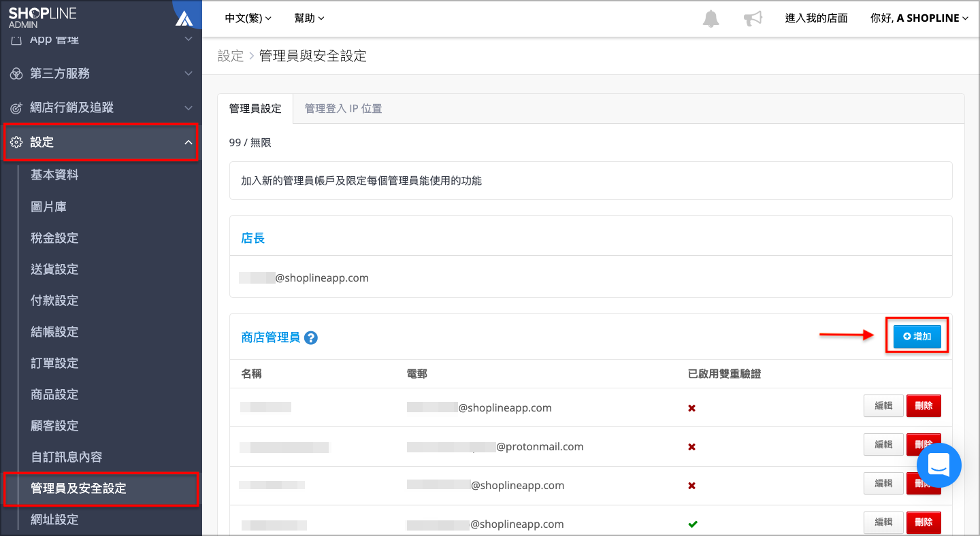Click the 電郵 column header

click(x=416, y=374)
